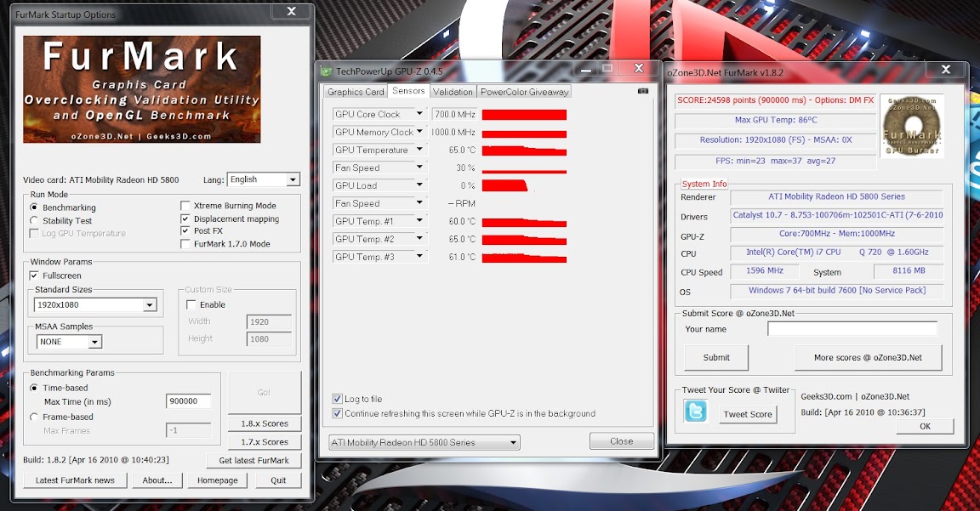Quit FurMark with the Quit button

278,480
